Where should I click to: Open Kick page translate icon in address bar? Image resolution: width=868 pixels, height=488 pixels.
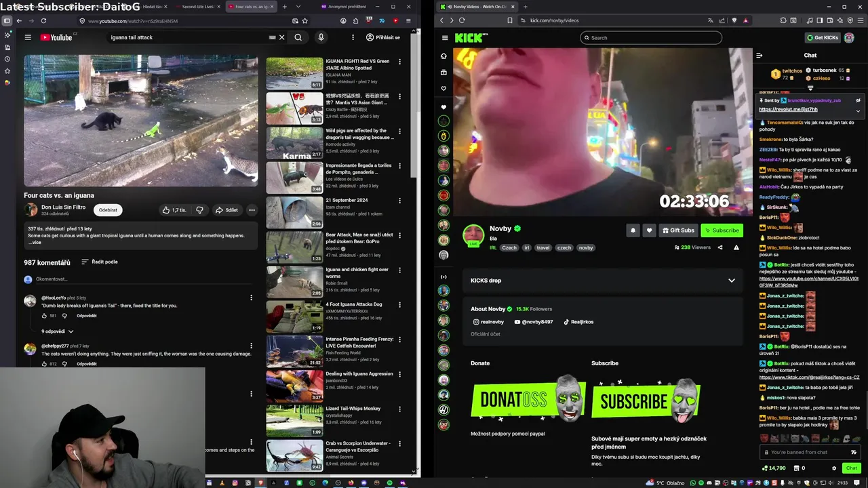(x=711, y=21)
